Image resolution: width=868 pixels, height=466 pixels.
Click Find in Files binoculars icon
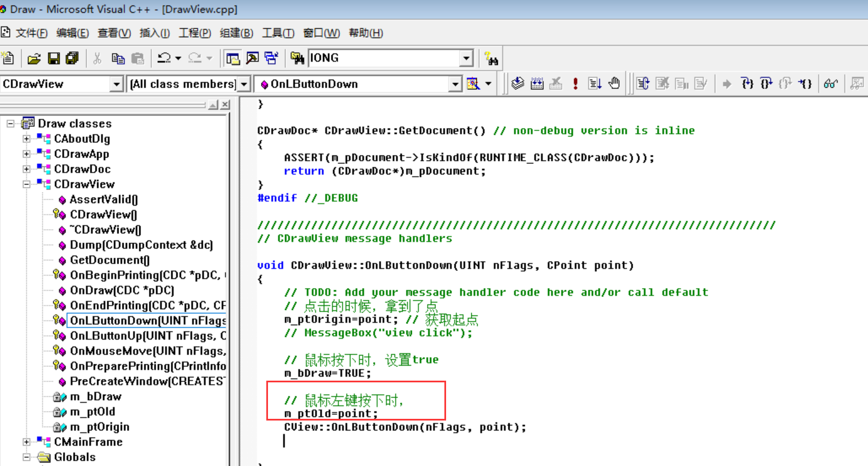pos(297,58)
